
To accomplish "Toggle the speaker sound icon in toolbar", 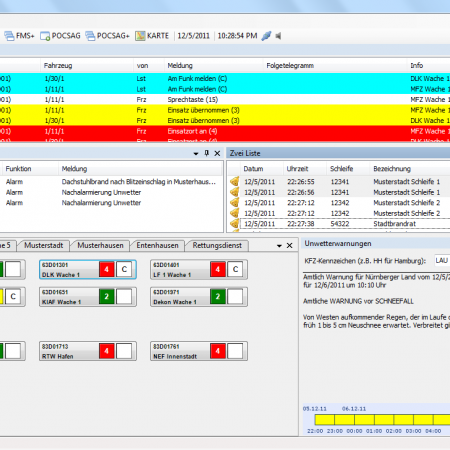I will coord(278,36).
